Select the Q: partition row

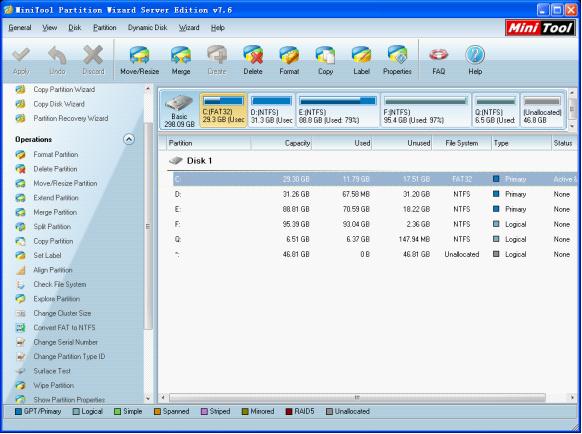[374, 239]
